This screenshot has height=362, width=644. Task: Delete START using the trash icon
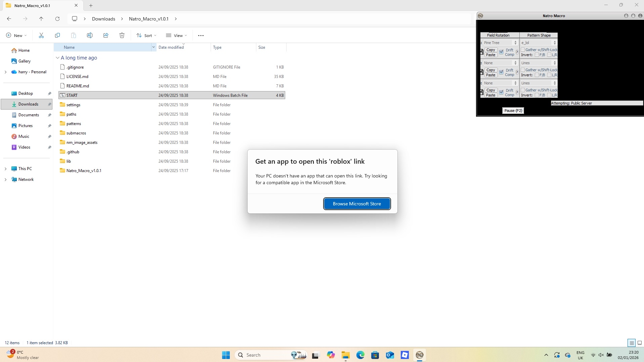(122, 35)
